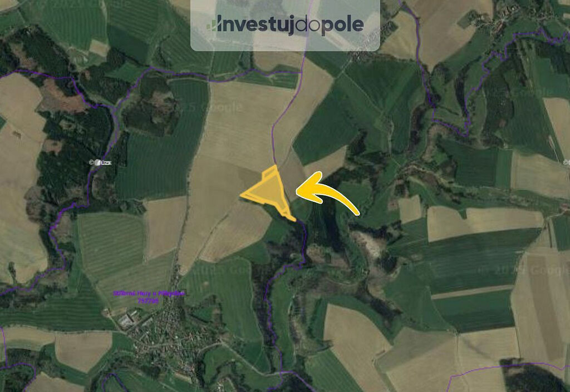Click the western corner of orange parcel
The image size is (570, 392).
(243, 195)
